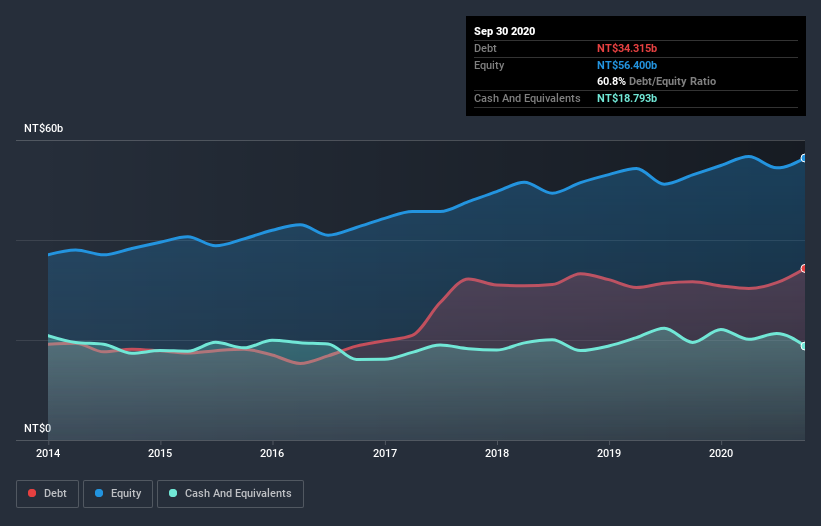
Task: Click the NT$18.793b cash value
Action: pos(627,98)
